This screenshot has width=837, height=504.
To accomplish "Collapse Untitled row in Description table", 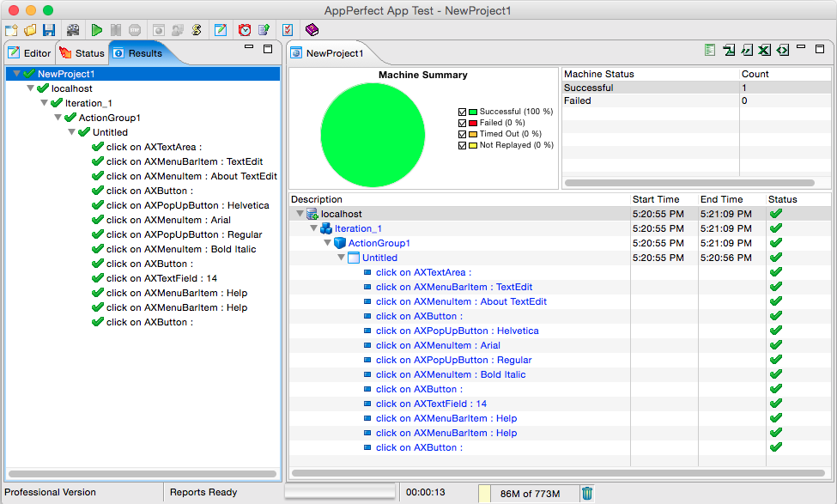I will (341, 258).
